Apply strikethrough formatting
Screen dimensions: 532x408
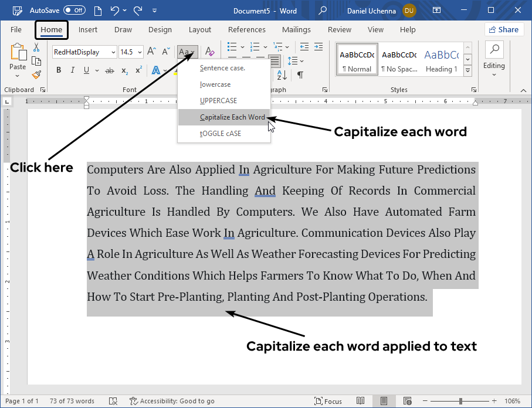click(x=109, y=70)
